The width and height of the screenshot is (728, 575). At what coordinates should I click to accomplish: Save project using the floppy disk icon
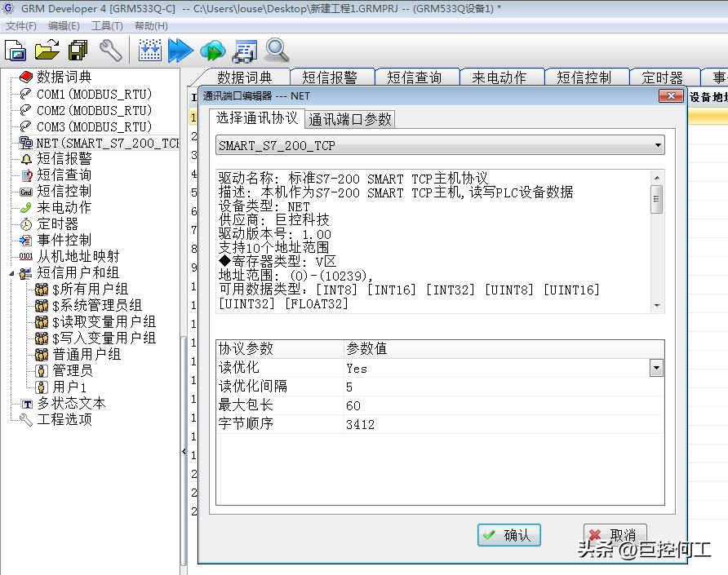pos(78,51)
